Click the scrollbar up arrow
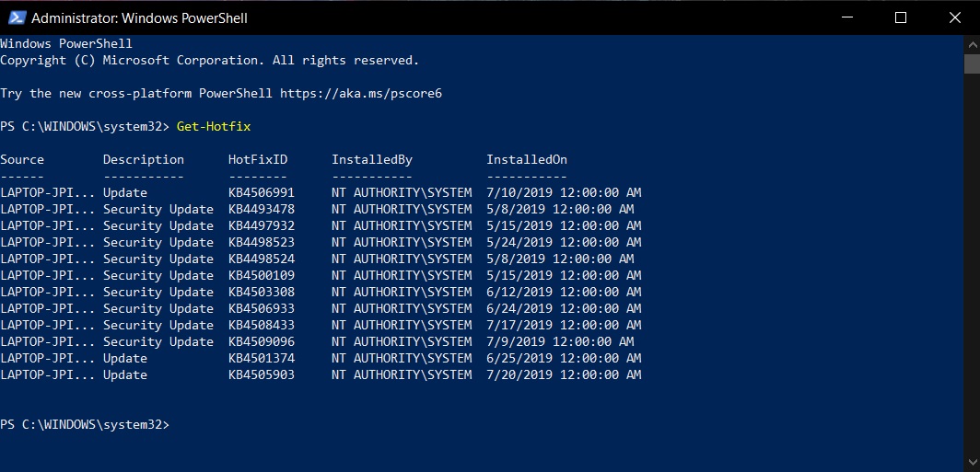 (972, 45)
